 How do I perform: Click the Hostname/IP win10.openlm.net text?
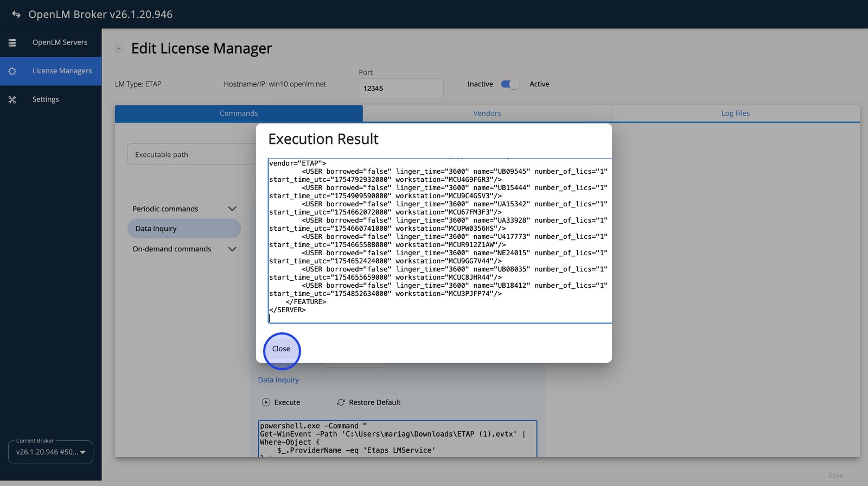click(275, 84)
